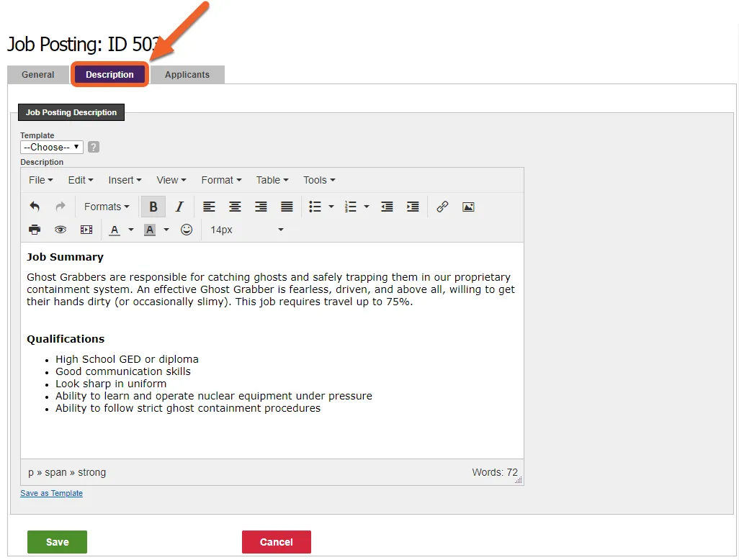This screenshot has height=560, width=739.
Task: Click the Job Posting Description header
Action: (71, 112)
